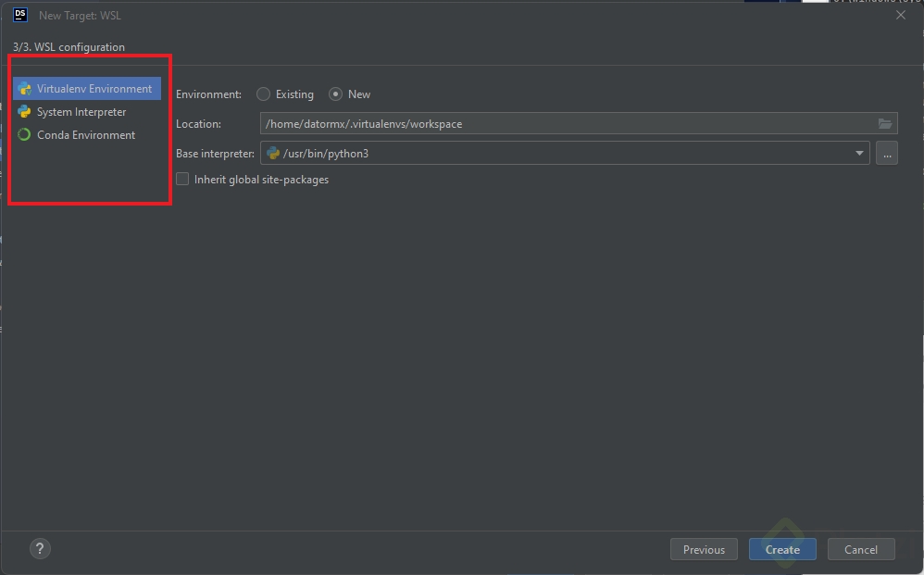Click the Create button
The image size is (924, 575).
[x=782, y=549]
